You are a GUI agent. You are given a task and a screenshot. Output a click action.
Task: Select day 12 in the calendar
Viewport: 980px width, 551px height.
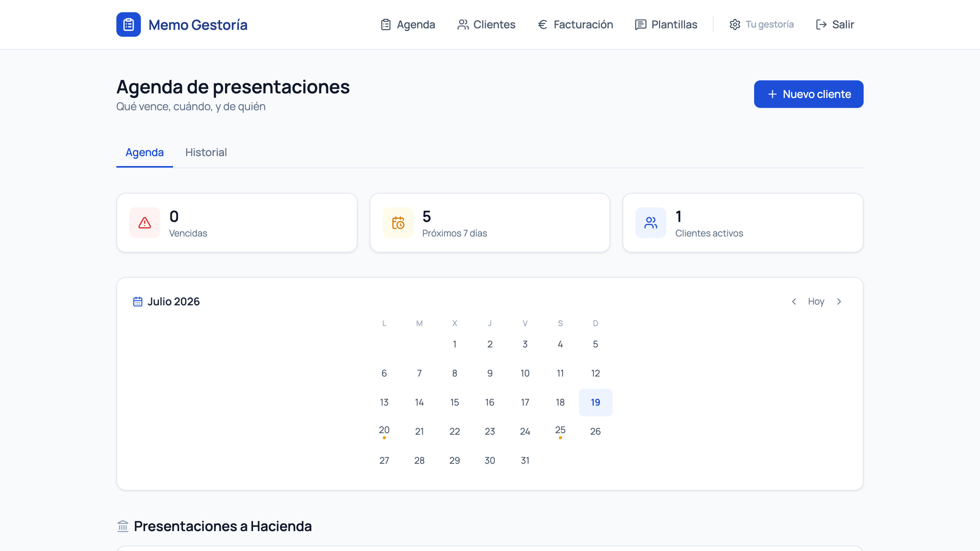click(x=596, y=373)
